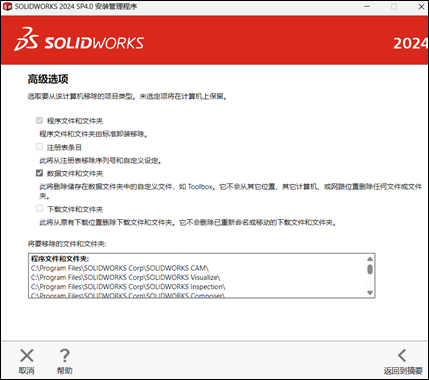Click the 2024 text in the red banner
This screenshot has height=380, width=429.
(x=411, y=43)
